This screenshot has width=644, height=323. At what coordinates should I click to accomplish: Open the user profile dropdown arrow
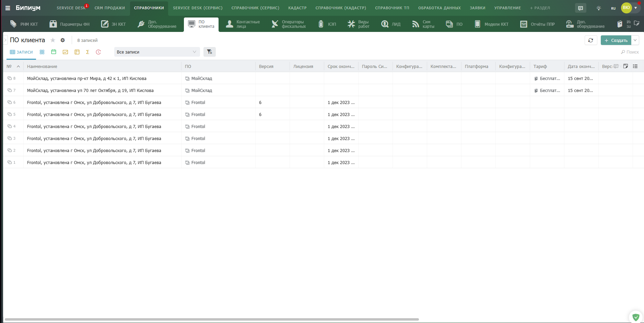(635, 8)
